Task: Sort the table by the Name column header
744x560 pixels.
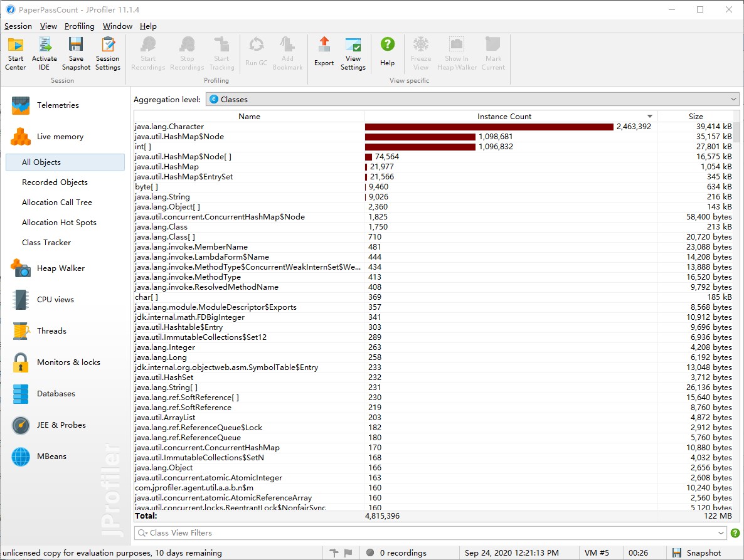Action: (x=249, y=116)
